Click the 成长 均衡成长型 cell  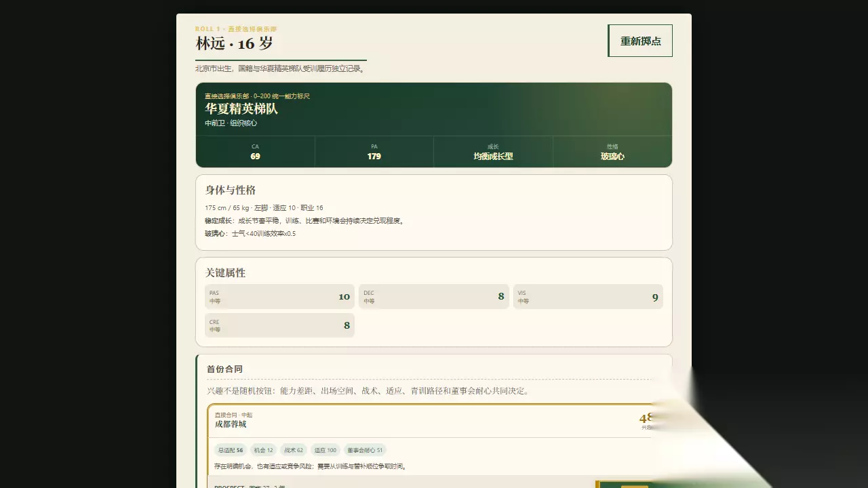click(x=493, y=152)
